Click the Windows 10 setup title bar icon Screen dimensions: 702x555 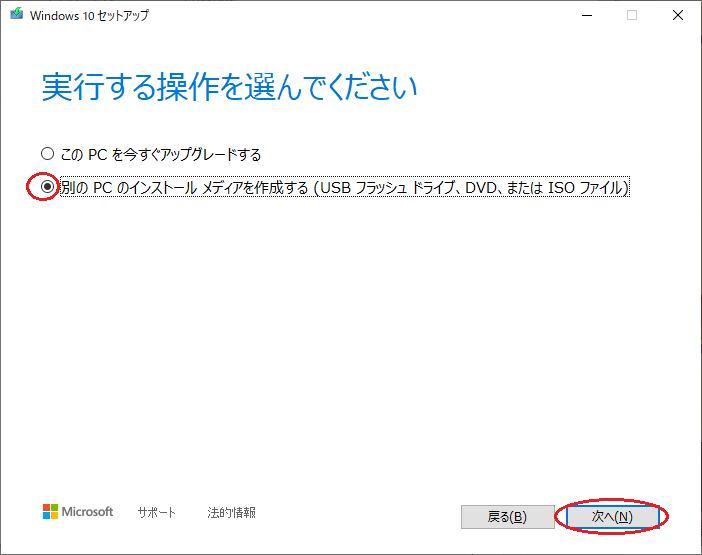[17, 14]
